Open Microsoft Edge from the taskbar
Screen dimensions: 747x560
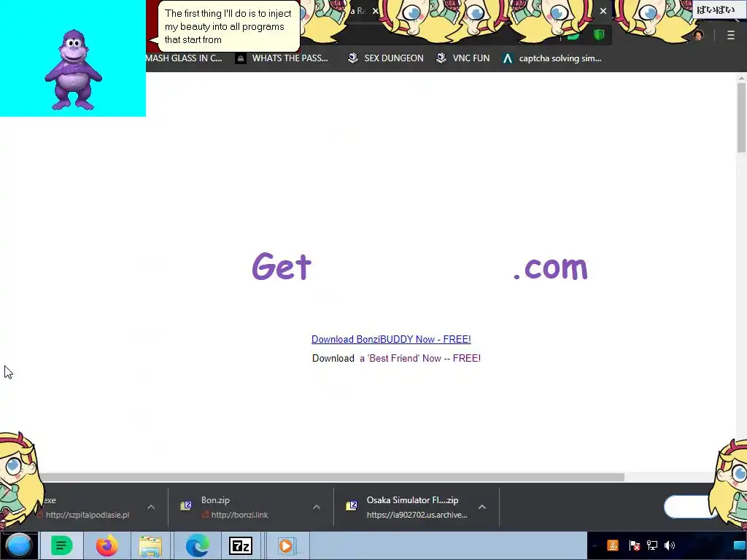(197, 545)
